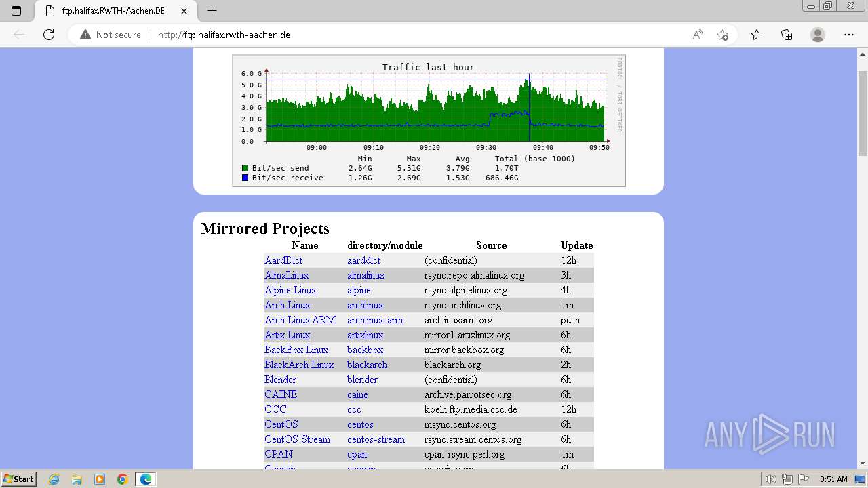Open the caine directory link
The image size is (868, 488).
pos(357,394)
